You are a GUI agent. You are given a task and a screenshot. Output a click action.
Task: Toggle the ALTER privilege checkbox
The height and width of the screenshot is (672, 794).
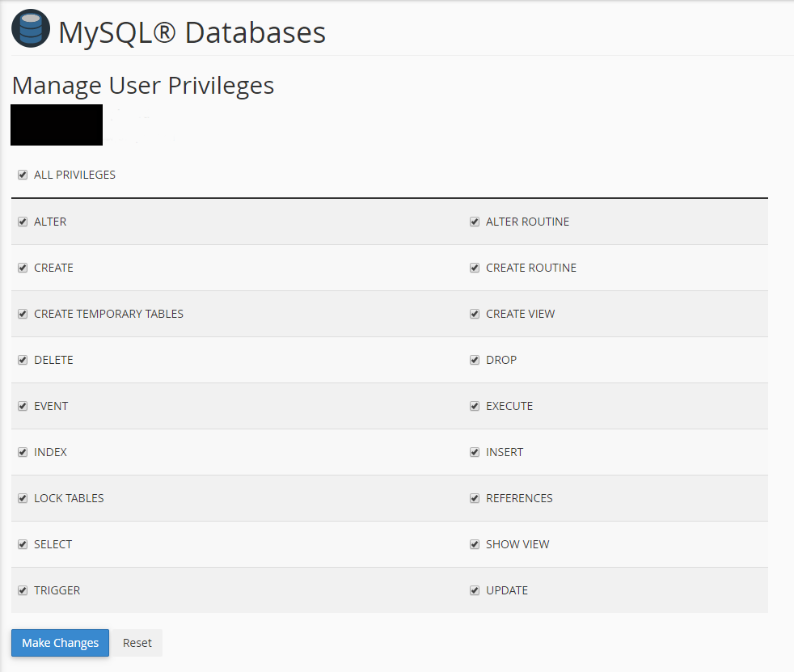pos(23,222)
